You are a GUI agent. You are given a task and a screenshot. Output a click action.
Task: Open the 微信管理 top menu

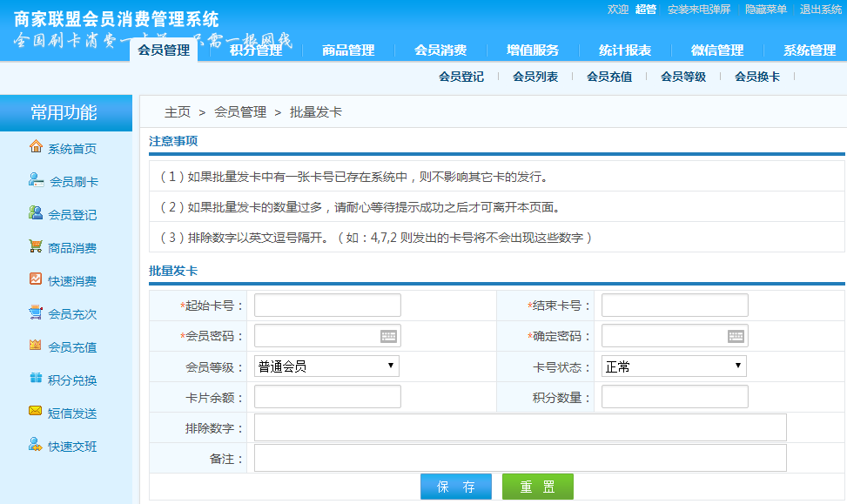[716, 50]
